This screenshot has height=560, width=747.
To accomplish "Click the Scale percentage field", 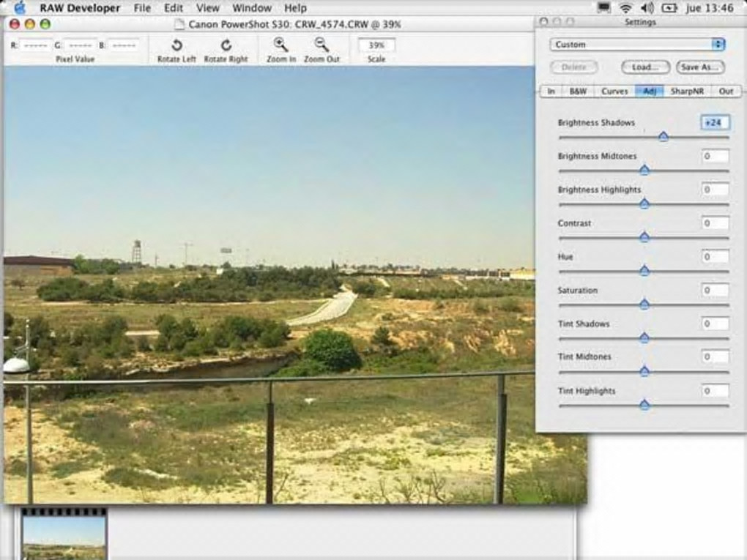I will pyautogui.click(x=376, y=45).
